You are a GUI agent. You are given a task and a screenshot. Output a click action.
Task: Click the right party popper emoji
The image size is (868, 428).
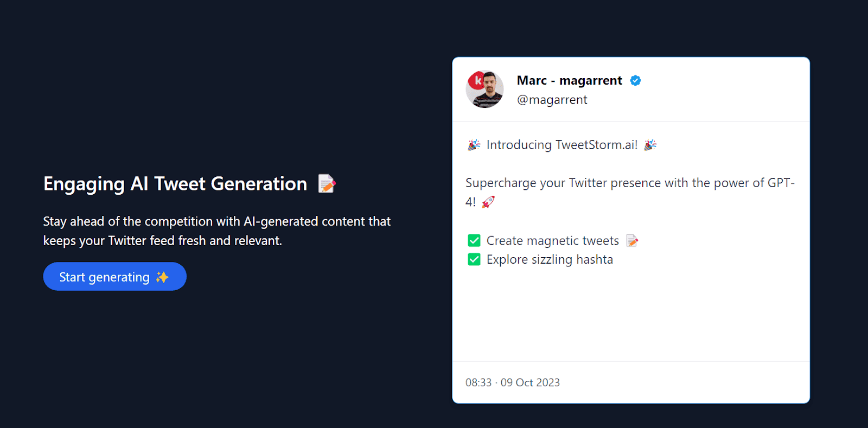(x=650, y=145)
